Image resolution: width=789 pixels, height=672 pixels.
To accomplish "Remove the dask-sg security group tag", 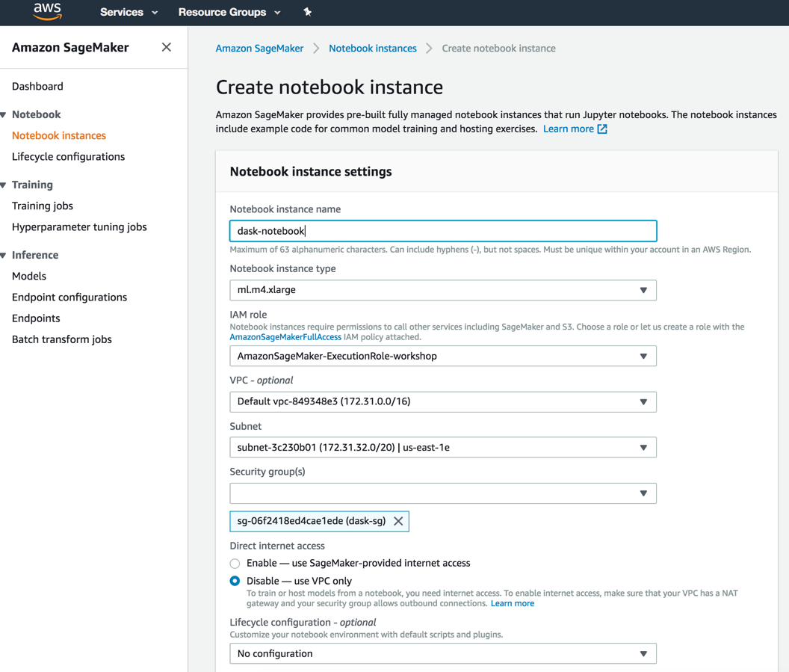I will click(x=398, y=521).
